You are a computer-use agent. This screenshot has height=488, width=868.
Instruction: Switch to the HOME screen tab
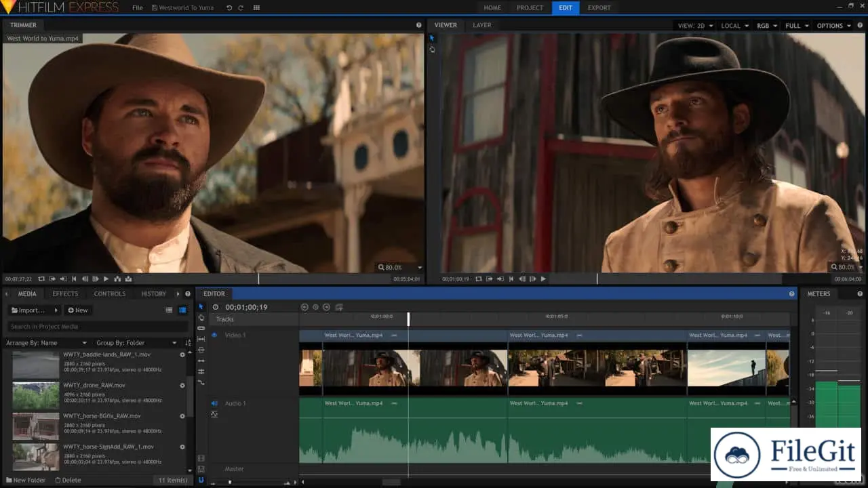coord(492,7)
